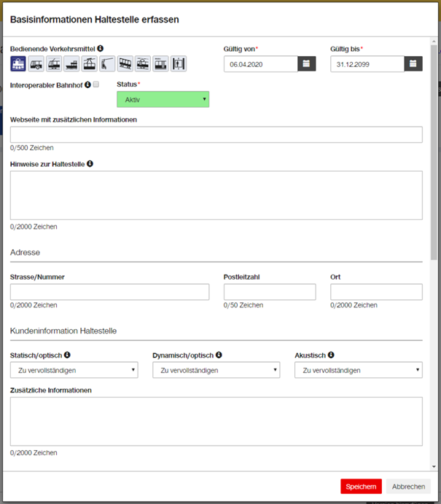The image size is (441, 504).
Task: Open the Statisch/optisch dropdown
Action: (74, 370)
